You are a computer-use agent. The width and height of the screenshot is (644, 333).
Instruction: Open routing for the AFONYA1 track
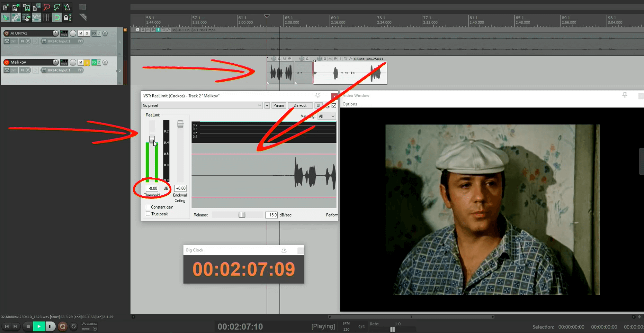(64, 33)
